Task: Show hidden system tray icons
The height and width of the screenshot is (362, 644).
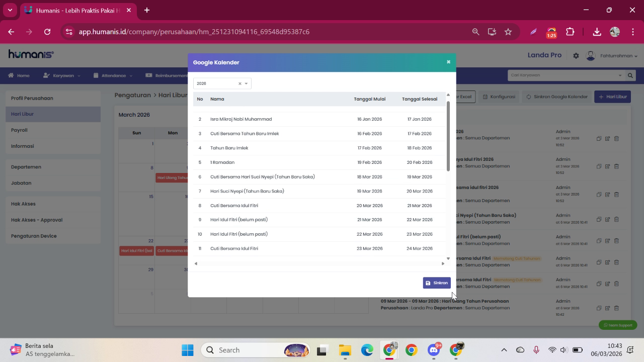Action: point(504,350)
